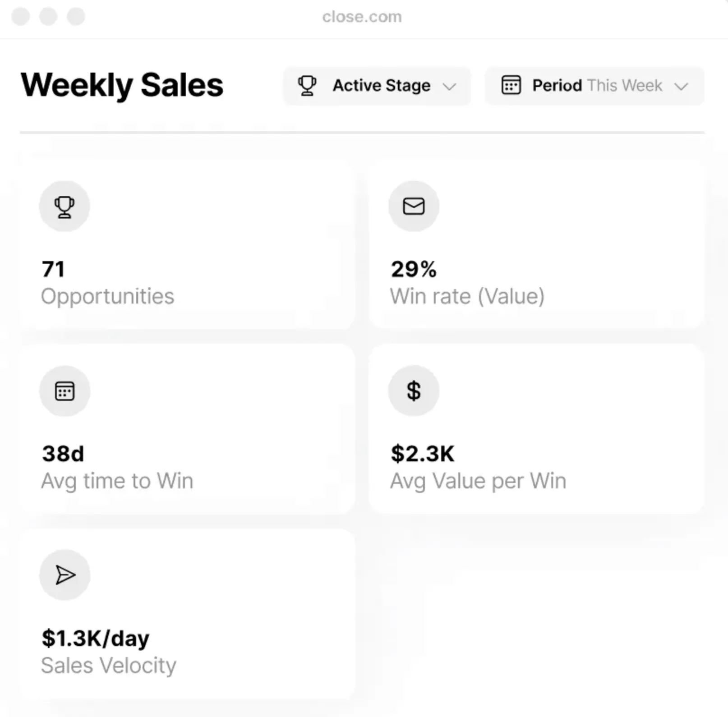This screenshot has width=728, height=717.
Task: Click the calendar icon on Avg time to Win
Action: click(x=65, y=391)
